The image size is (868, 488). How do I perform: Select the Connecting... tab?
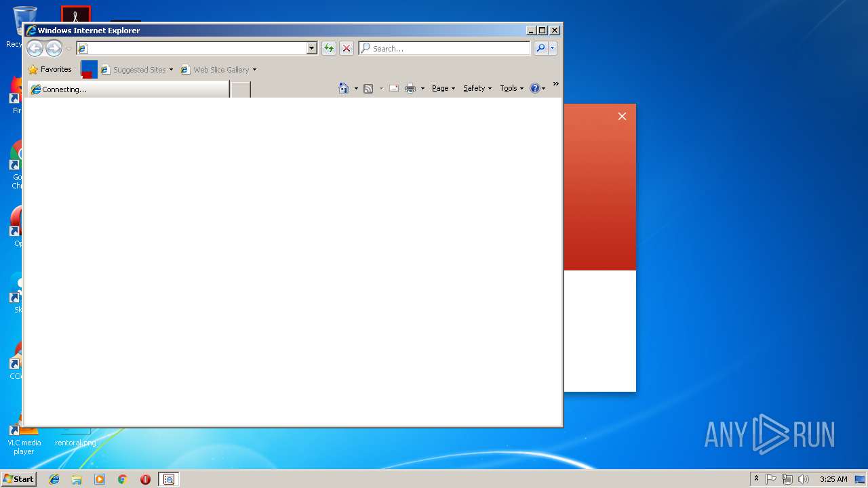pos(128,89)
